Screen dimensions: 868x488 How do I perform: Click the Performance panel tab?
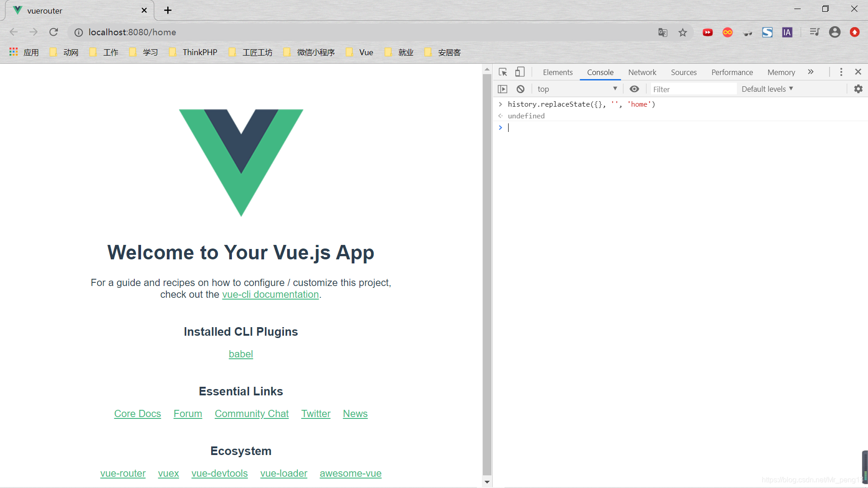(x=732, y=72)
